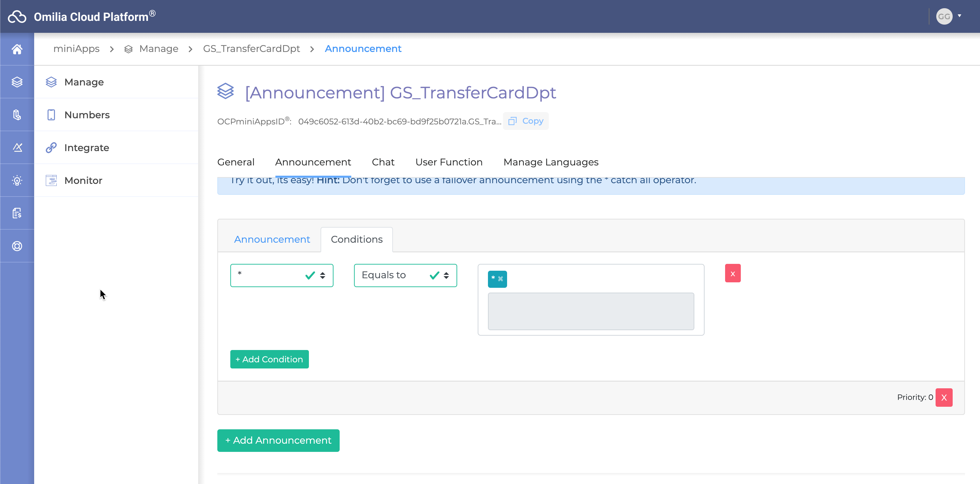Viewport: 980px width, 484px height.
Task: Click the Add Announcement button
Action: tap(278, 440)
